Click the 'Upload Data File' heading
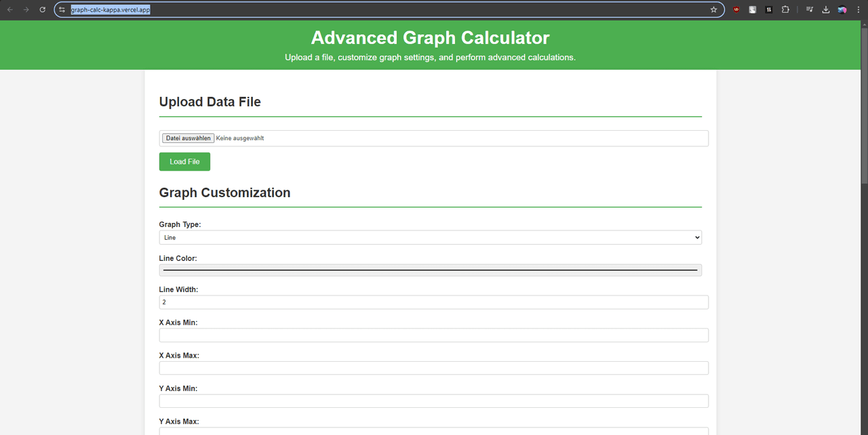This screenshot has height=435, width=868. click(x=210, y=102)
